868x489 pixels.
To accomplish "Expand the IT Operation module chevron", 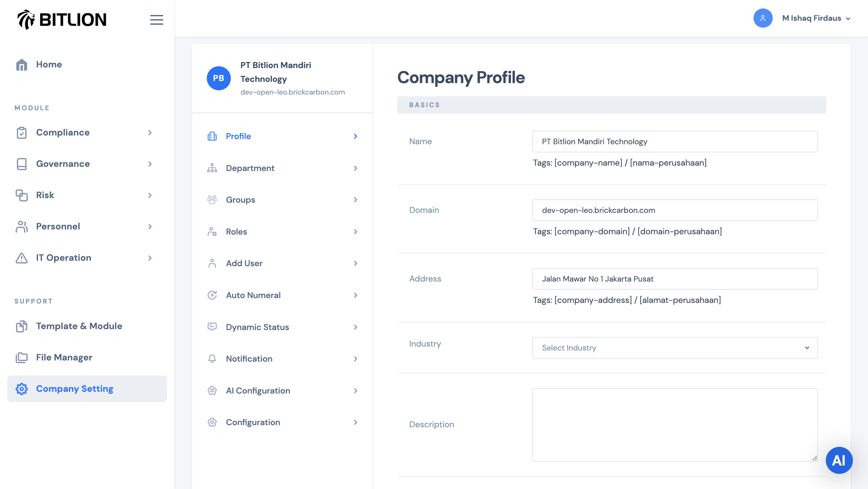I will click(x=150, y=258).
